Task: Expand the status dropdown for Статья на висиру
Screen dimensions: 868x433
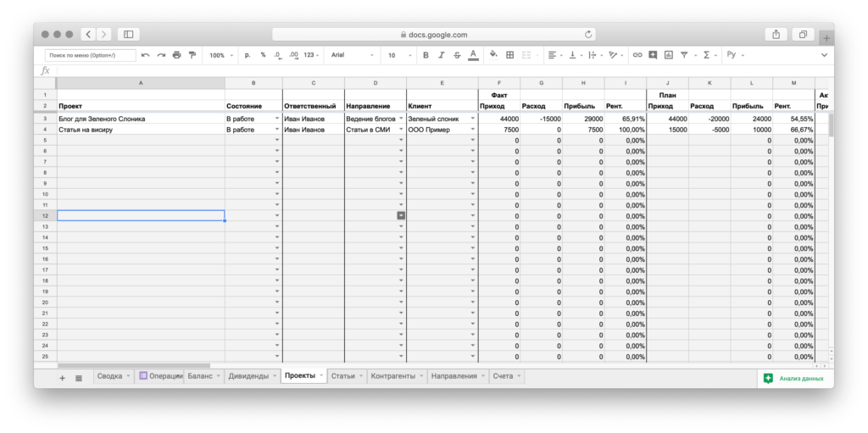Action: [276, 130]
